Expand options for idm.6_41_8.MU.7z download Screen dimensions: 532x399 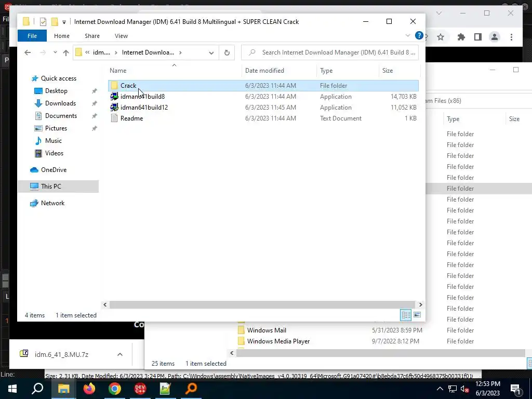coord(120,354)
